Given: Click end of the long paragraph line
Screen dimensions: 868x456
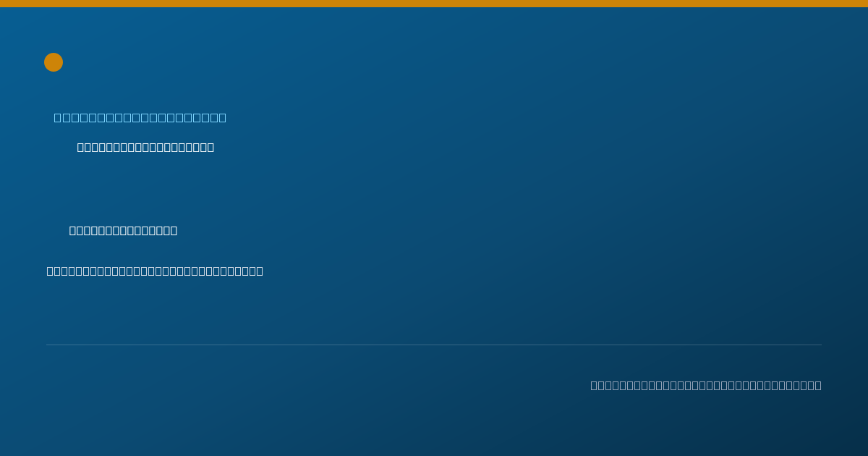Looking at the screenshot, I should click(x=260, y=271).
